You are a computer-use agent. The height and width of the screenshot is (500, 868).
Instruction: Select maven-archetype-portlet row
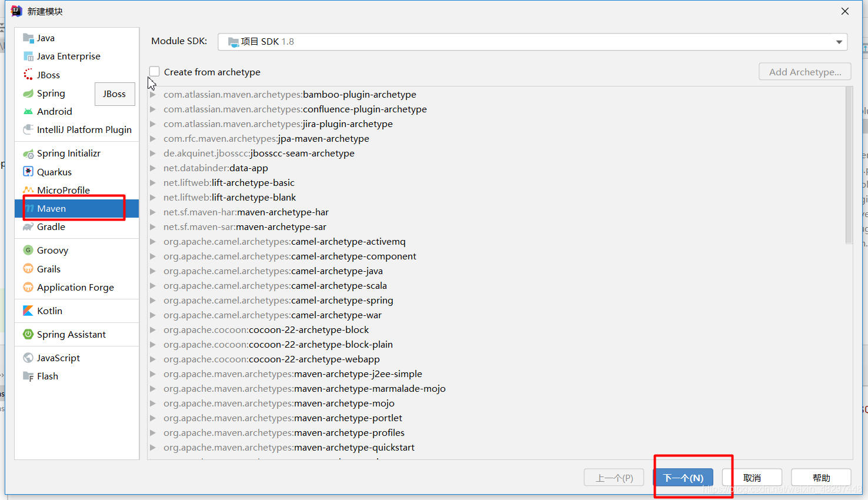[x=496, y=418]
